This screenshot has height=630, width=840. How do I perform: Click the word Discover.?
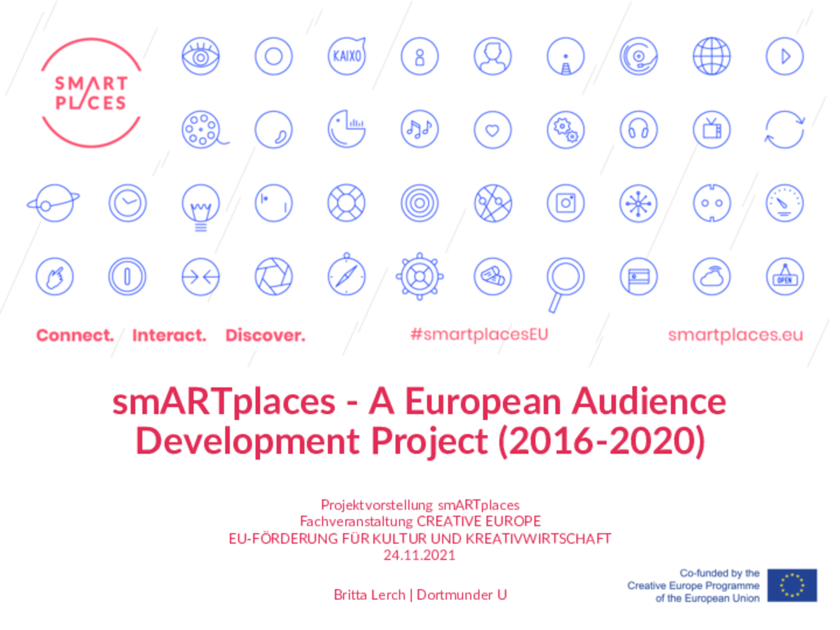tap(265, 335)
